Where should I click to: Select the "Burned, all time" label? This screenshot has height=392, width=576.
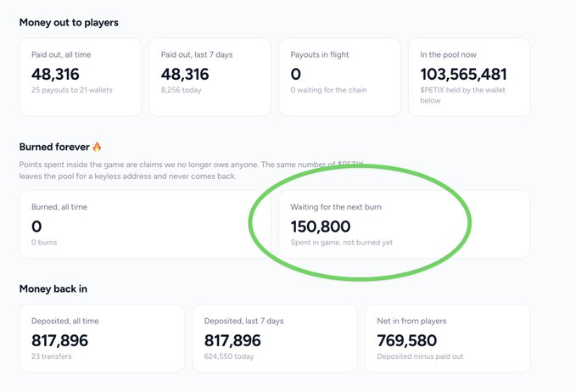point(59,207)
